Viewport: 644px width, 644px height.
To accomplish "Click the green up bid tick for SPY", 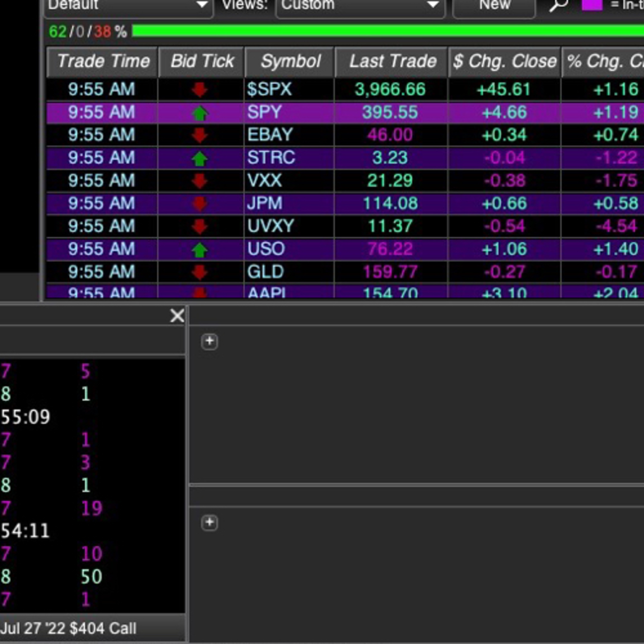I will (x=200, y=113).
